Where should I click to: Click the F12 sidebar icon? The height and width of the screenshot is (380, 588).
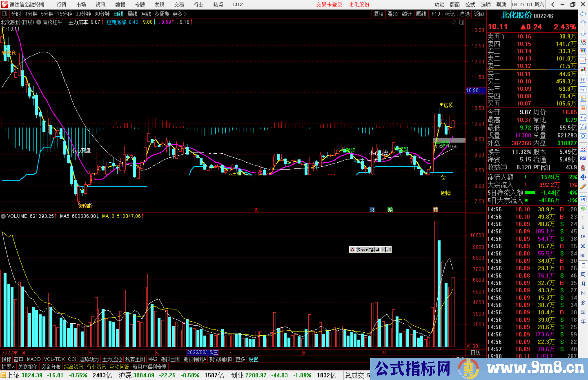point(583,118)
